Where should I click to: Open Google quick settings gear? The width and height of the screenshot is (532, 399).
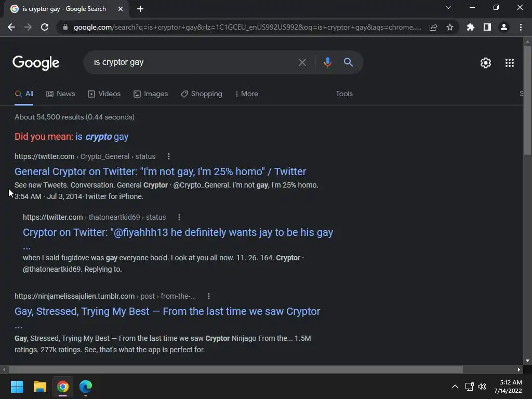coord(486,63)
